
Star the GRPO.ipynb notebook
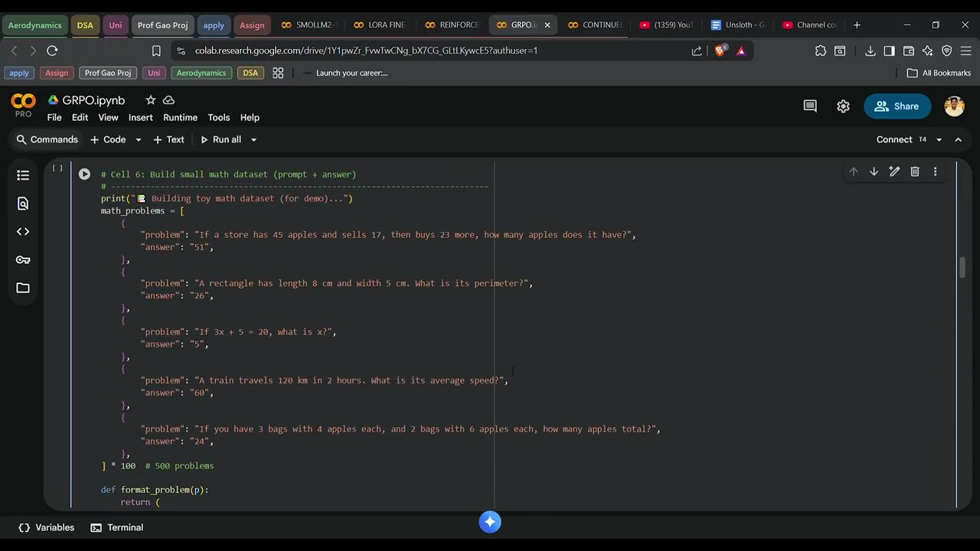(x=151, y=100)
